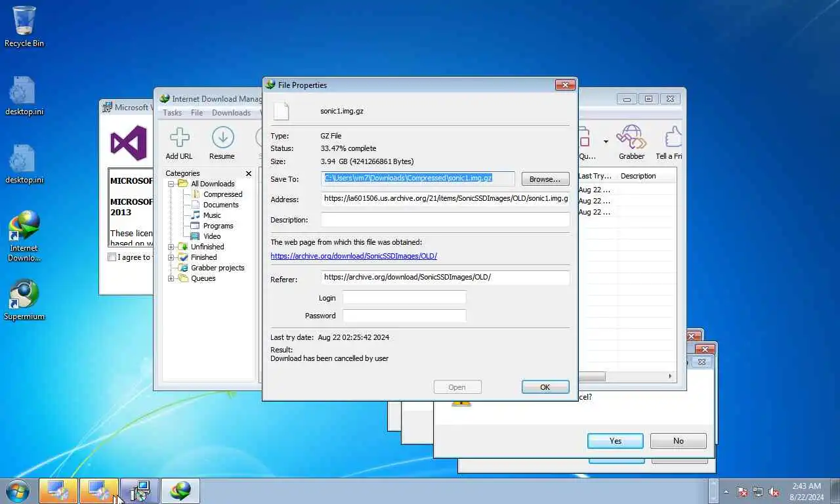Click OK in File Properties
The image size is (840, 504).
click(x=545, y=387)
